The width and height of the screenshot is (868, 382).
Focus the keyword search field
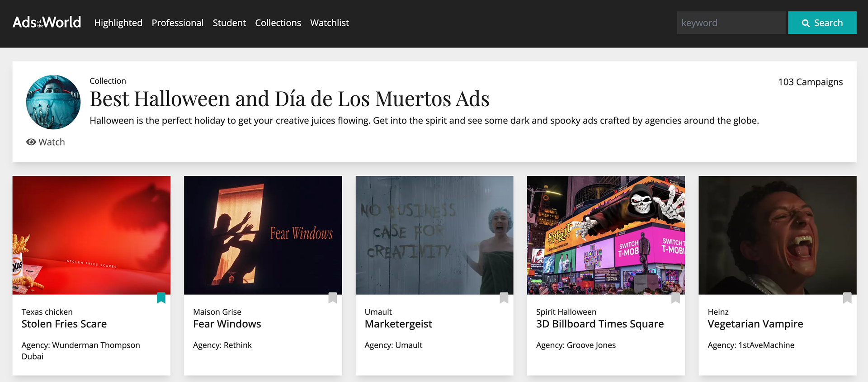click(x=731, y=23)
